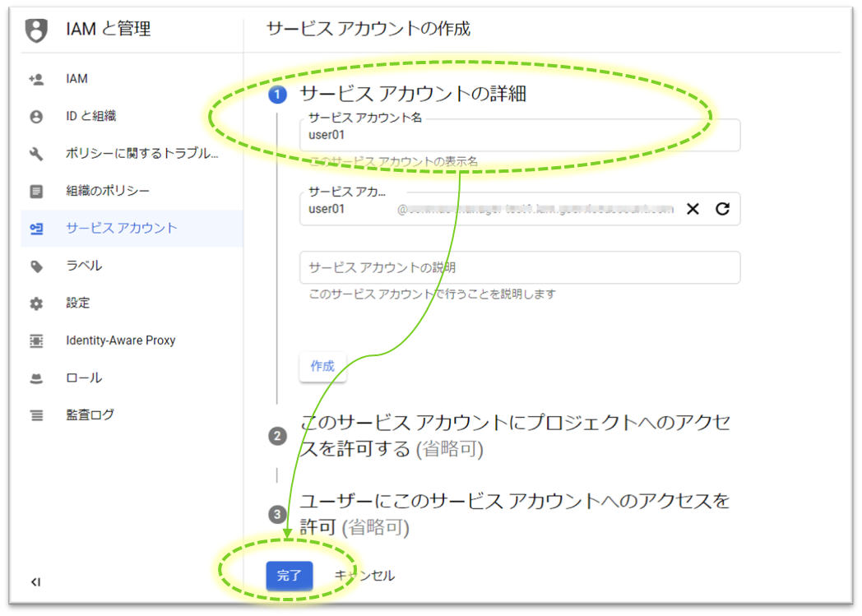Clear the service account ID with X
The image size is (862, 616).
[x=693, y=209]
